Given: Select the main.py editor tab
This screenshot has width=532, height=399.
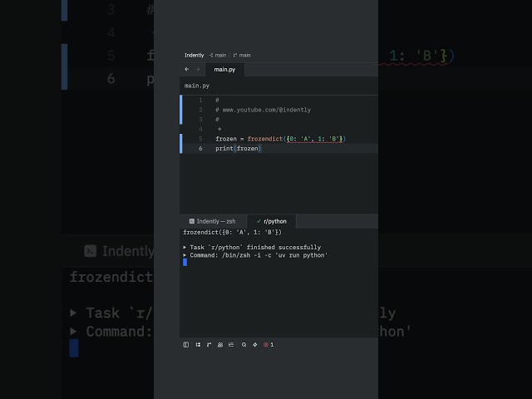Looking at the screenshot, I should pyautogui.click(x=224, y=70).
